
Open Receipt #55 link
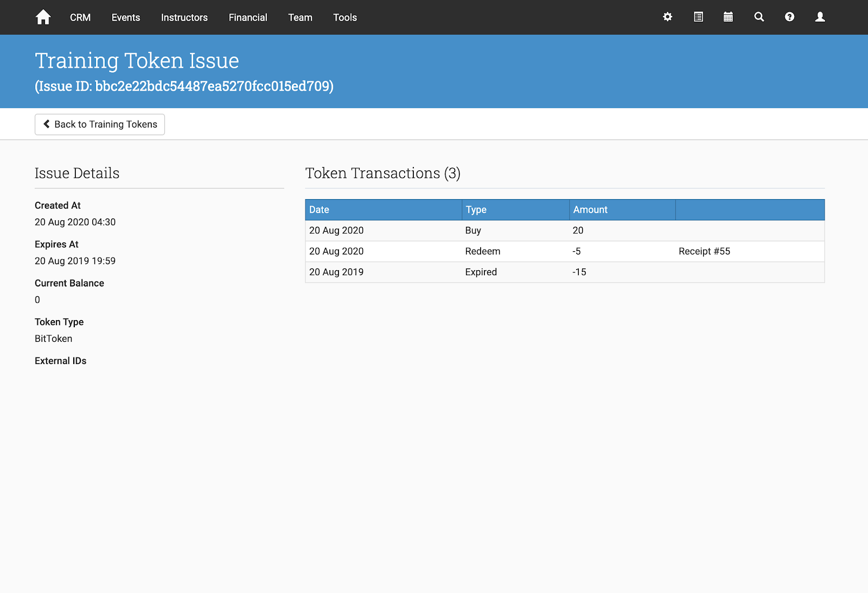pos(704,251)
